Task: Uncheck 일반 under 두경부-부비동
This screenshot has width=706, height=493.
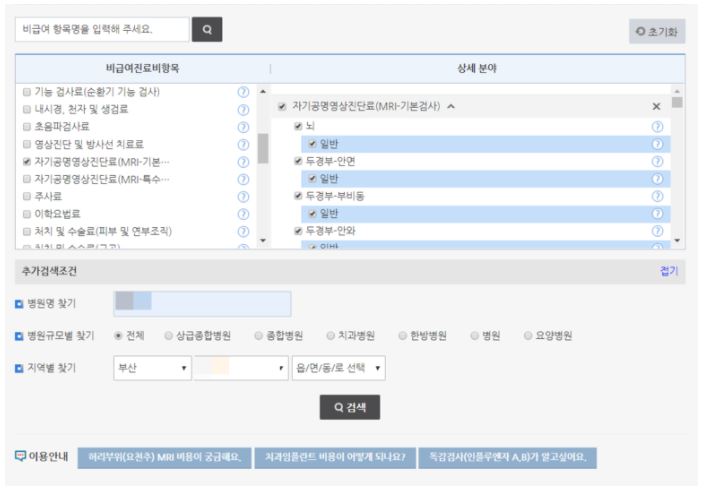Action: tap(312, 213)
